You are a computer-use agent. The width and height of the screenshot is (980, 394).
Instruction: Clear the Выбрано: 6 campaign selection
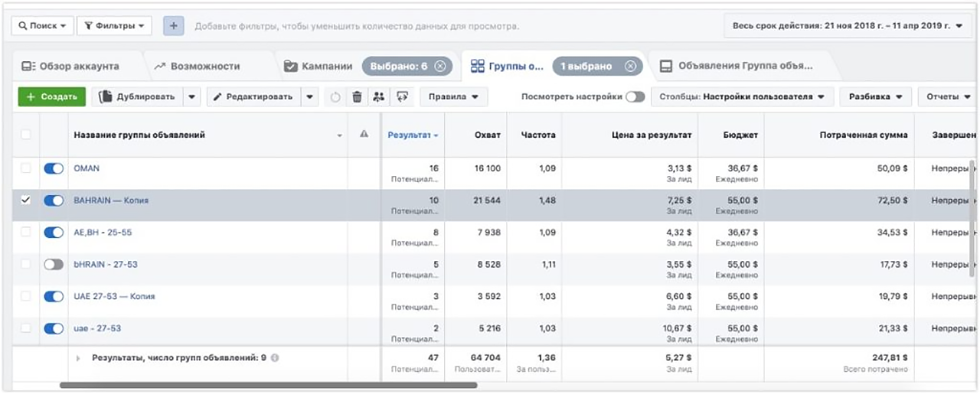tap(439, 66)
